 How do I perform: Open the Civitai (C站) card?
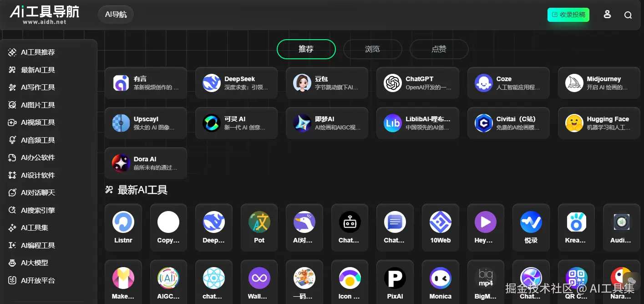click(x=508, y=123)
